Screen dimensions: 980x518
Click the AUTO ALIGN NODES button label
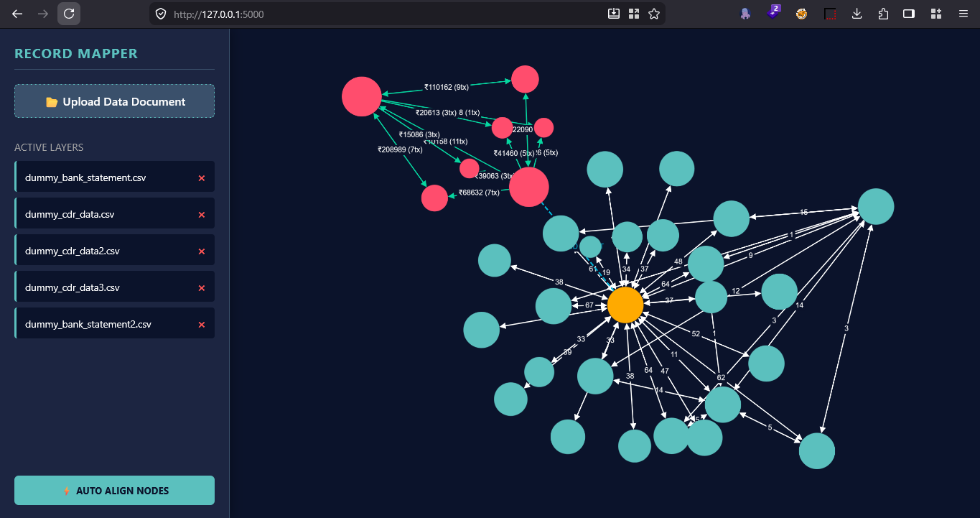tap(123, 491)
